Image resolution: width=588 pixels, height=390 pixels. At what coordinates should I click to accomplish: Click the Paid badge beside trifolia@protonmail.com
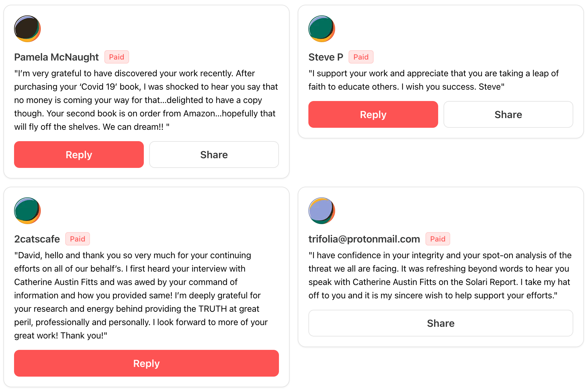coord(437,239)
